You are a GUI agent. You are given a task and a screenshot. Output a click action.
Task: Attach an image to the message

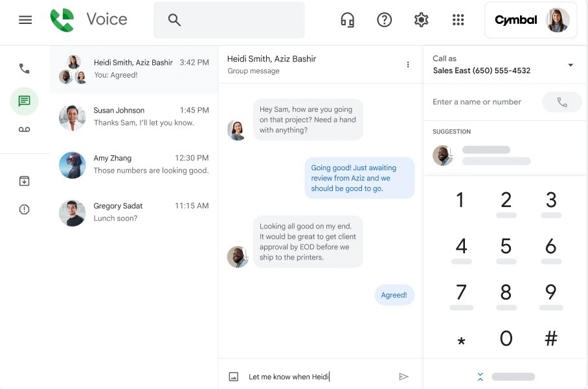click(x=234, y=376)
